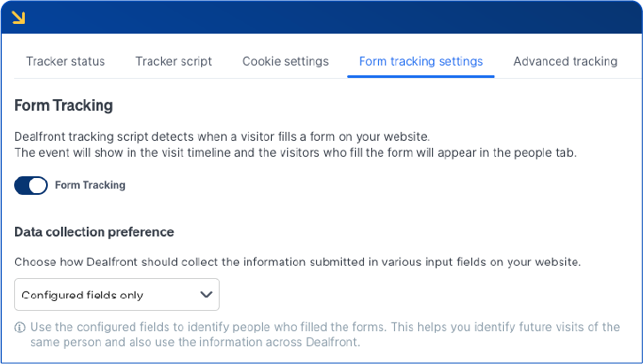Open the Tracker script tab
This screenshot has height=364, width=643.
[x=174, y=62]
